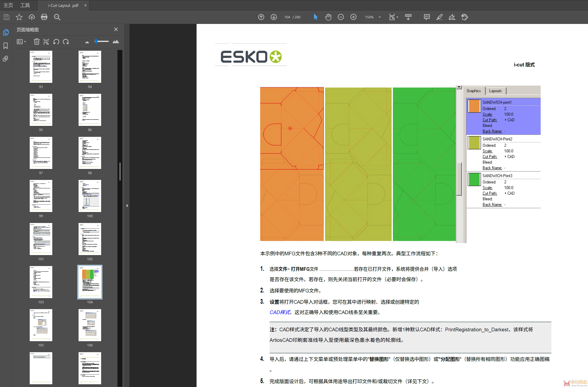Select page 95 thumbnail
The height and width of the screenshot is (387, 588).
point(41,110)
